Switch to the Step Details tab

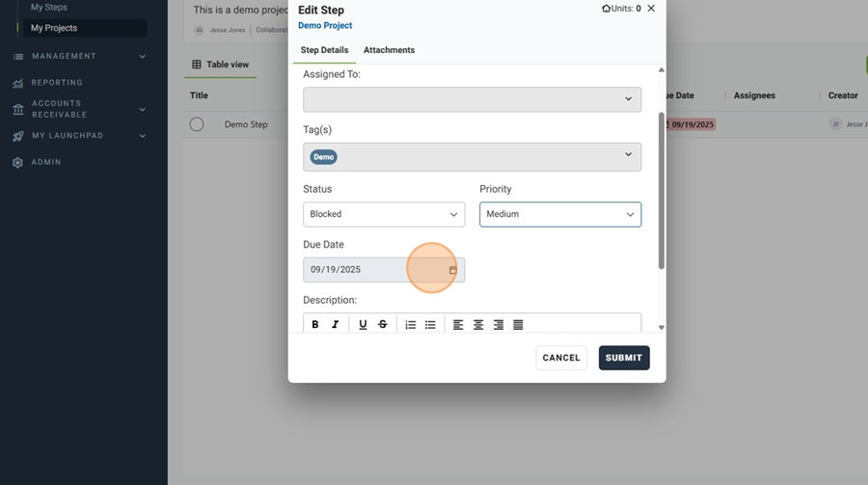coord(324,50)
